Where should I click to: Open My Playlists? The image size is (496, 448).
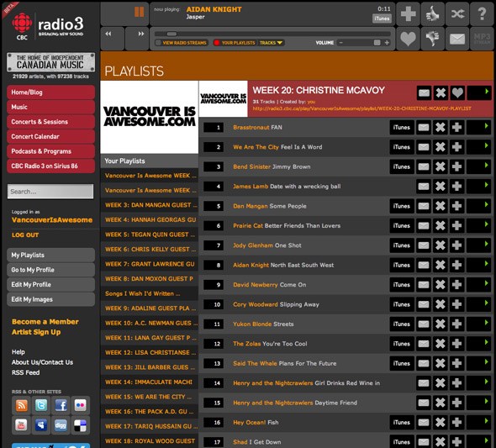pos(50,256)
